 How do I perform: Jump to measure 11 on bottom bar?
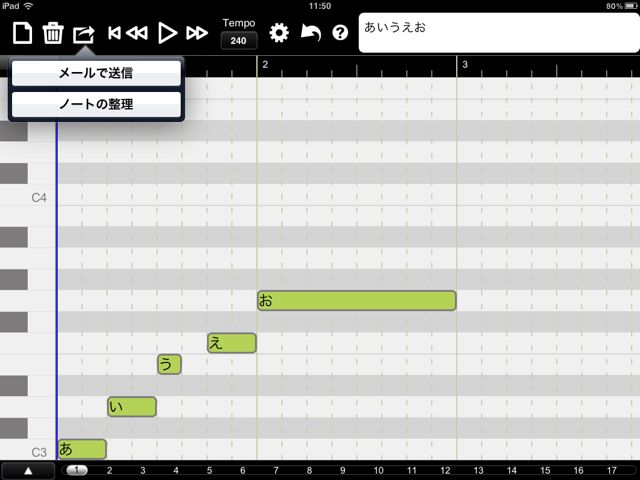click(x=412, y=470)
